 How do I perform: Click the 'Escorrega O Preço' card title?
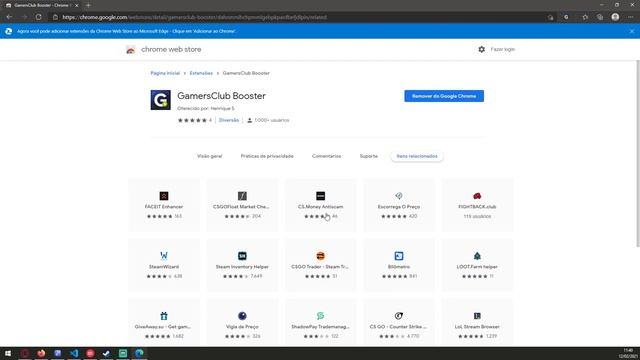pos(399,207)
